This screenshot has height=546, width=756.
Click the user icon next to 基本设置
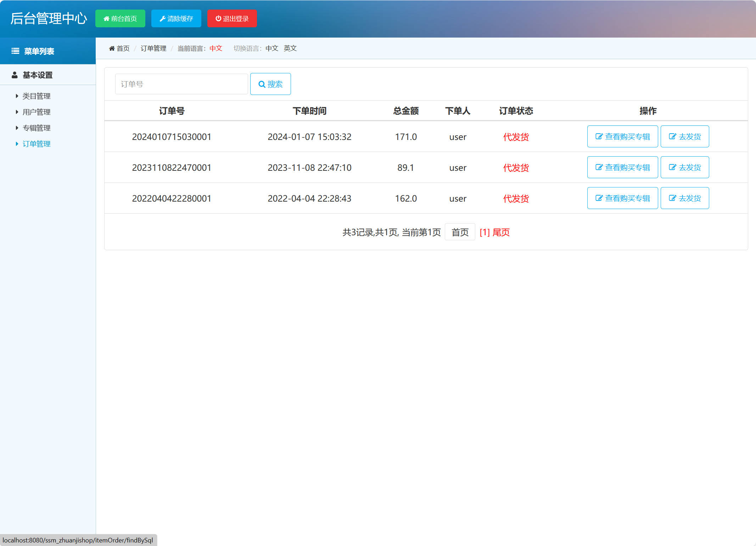point(14,75)
